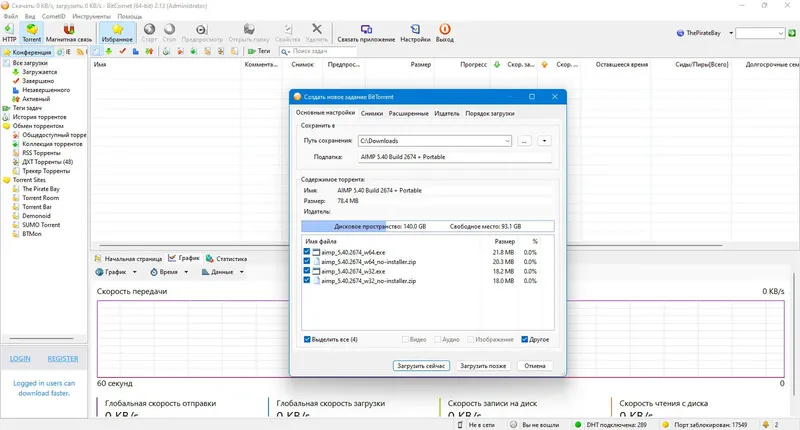Viewport: 800px width, 430px height.
Task: Click the Поиск задач search field
Action: click(x=324, y=52)
